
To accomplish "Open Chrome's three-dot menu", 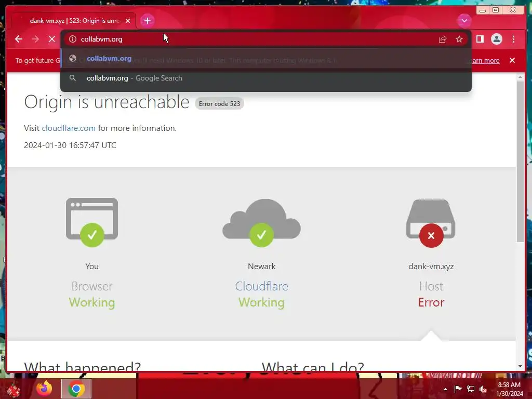I will (513, 39).
